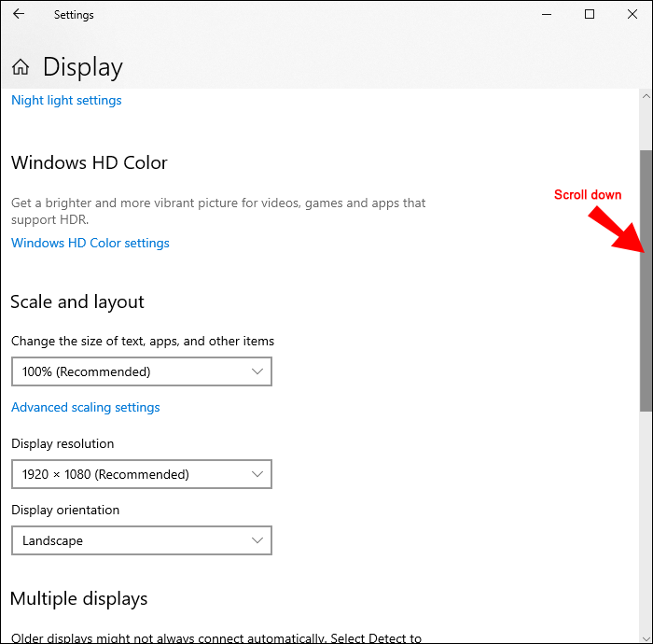Viewport: 653px width, 644px height.
Task: Open the 100% (Recommended) scale dropdown
Action: 142,371
